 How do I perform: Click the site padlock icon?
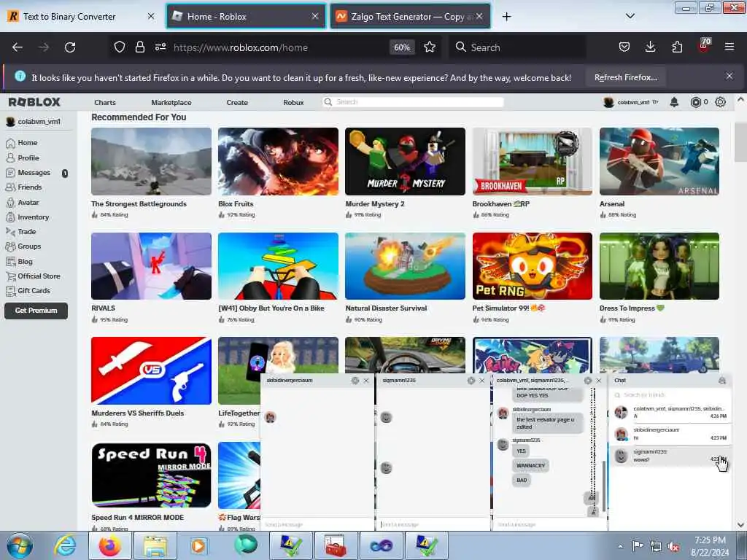click(139, 47)
